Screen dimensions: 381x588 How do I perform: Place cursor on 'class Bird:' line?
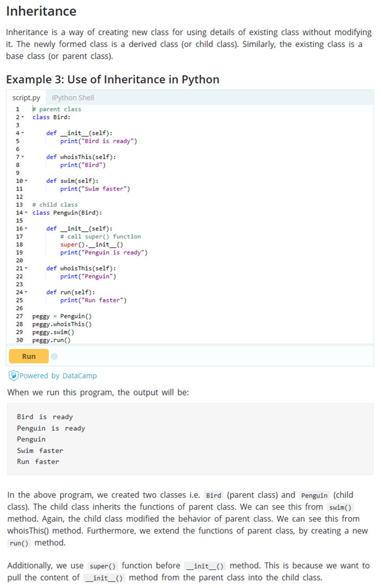pos(52,117)
